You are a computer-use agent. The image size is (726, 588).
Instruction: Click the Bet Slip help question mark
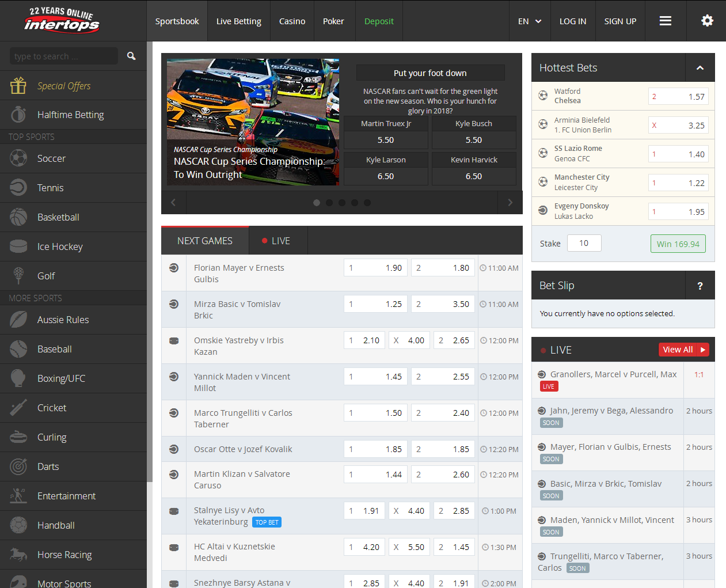coord(700,286)
